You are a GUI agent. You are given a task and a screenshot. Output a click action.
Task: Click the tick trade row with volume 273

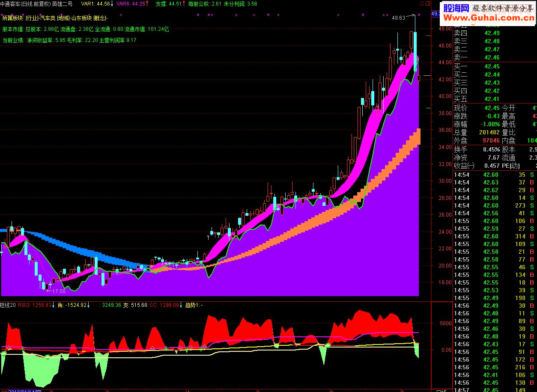click(495, 205)
